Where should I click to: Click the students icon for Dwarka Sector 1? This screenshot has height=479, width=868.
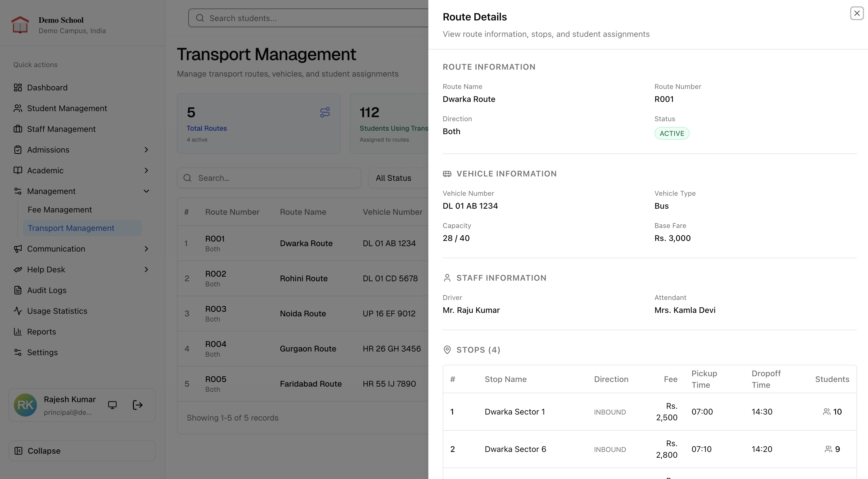click(827, 412)
